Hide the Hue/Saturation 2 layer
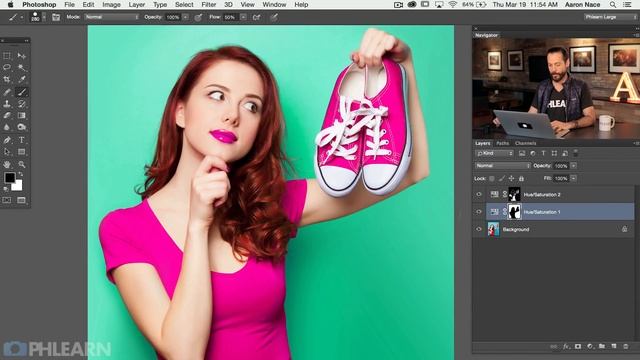The image size is (640, 360). tap(479, 195)
